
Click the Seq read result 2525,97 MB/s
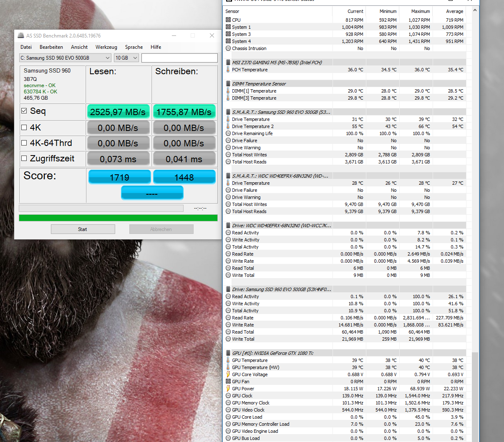pyautogui.click(x=118, y=112)
